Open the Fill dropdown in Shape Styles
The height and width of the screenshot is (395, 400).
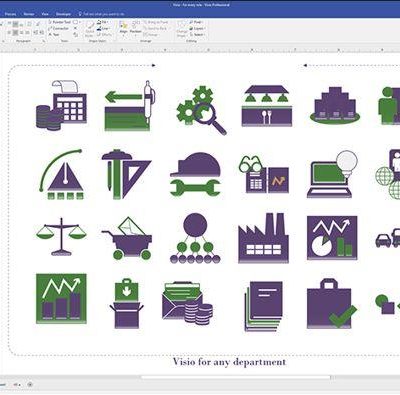[103, 22]
